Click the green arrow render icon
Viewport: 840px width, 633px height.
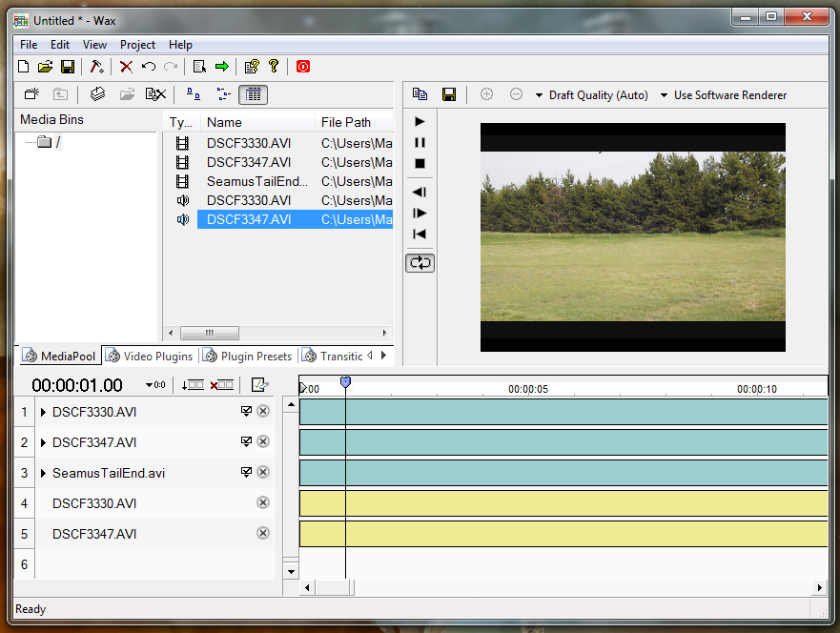pyautogui.click(x=222, y=67)
